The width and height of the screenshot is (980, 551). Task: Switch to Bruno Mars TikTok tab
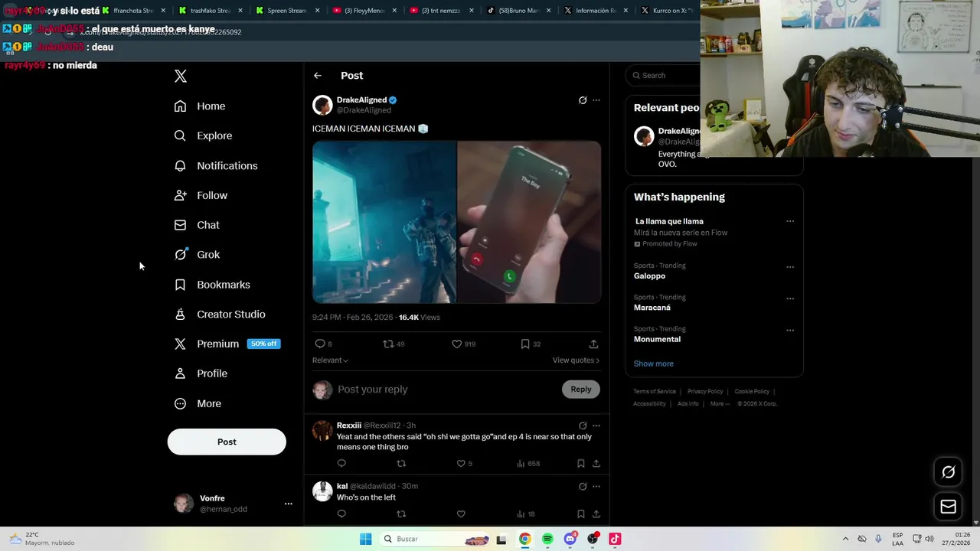click(519, 11)
